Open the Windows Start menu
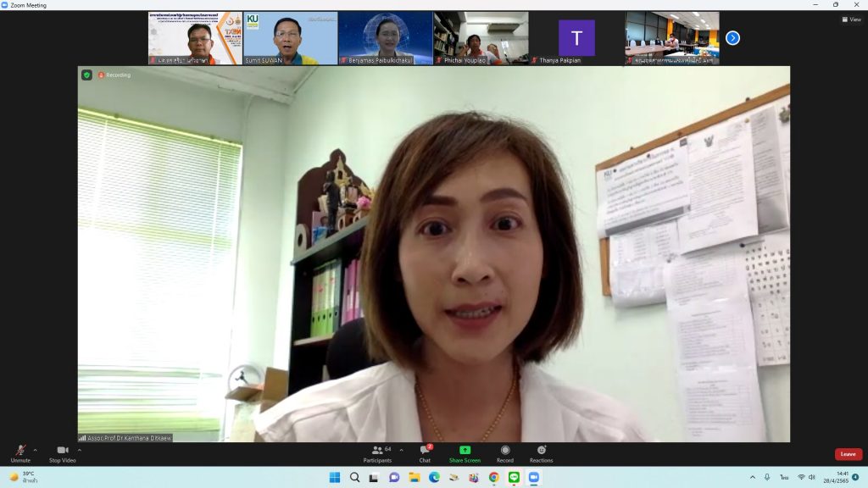 [x=334, y=478]
